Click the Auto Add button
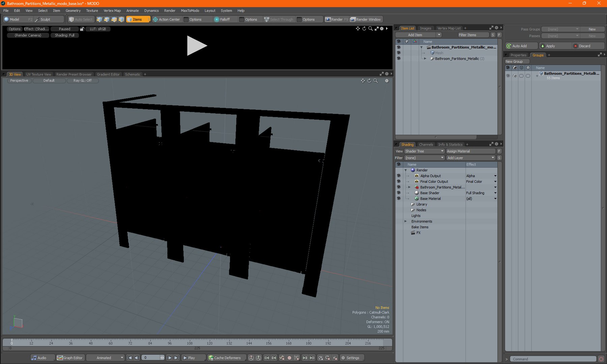The height and width of the screenshot is (364, 607). pos(521,46)
